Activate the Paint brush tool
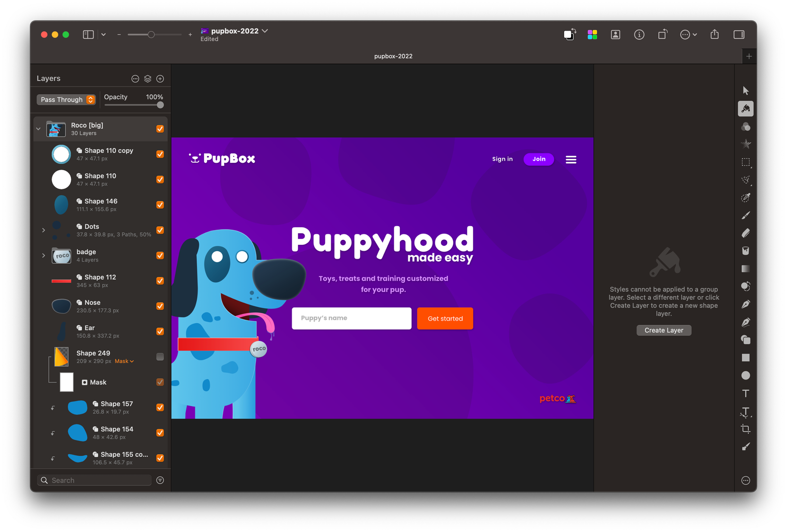This screenshot has height=532, width=787. tap(746, 215)
